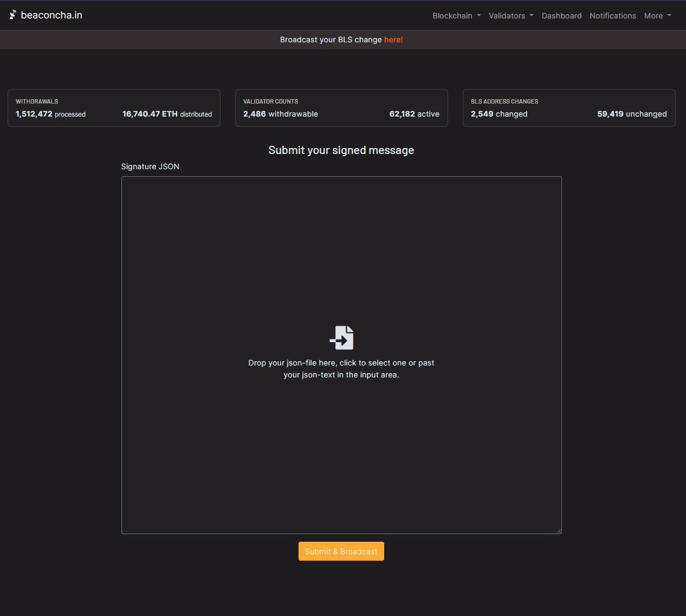Viewport: 686px width, 616px height.
Task: Click the '1,512,472 processed' withdrawals value
Action: pos(50,114)
